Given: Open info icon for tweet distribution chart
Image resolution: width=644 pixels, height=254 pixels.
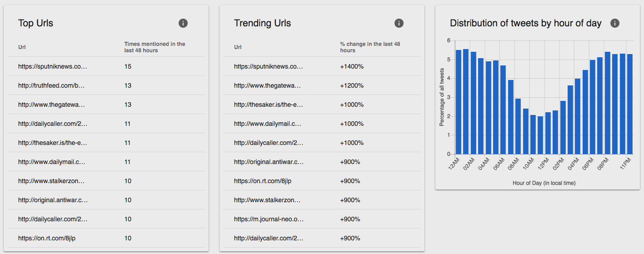Looking at the screenshot, I should (615, 23).
